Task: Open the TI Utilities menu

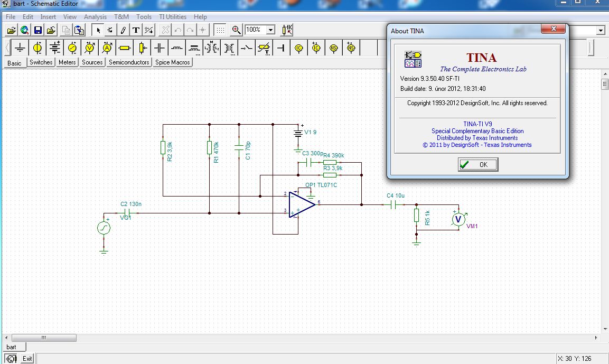Action: tap(172, 17)
